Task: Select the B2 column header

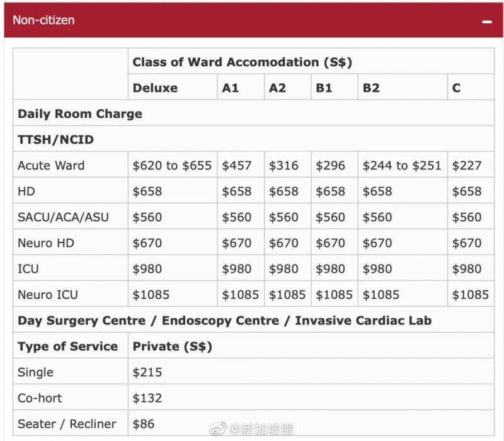Action: pyautogui.click(x=371, y=88)
